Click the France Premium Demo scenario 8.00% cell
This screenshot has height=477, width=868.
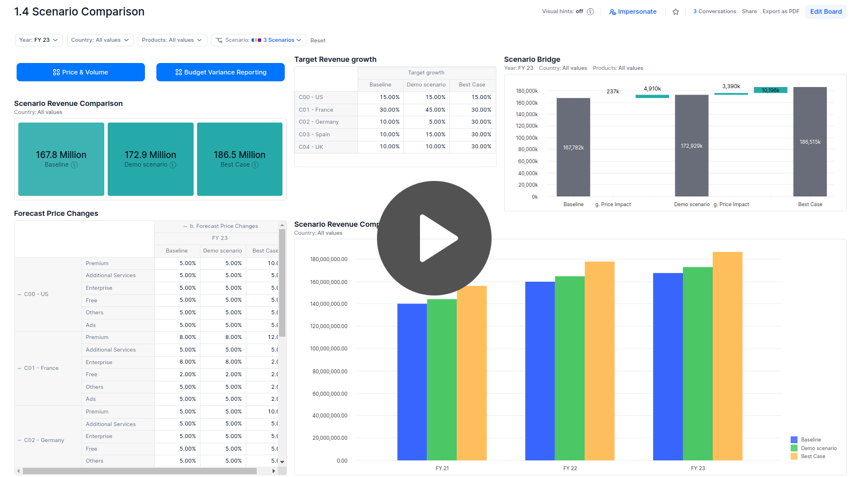pyautogui.click(x=223, y=337)
